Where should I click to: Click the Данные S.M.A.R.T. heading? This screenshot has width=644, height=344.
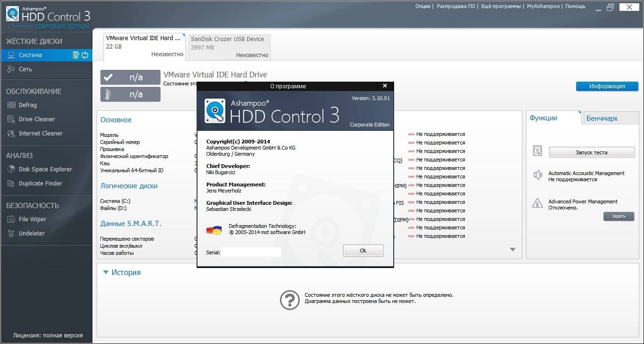pyautogui.click(x=131, y=224)
